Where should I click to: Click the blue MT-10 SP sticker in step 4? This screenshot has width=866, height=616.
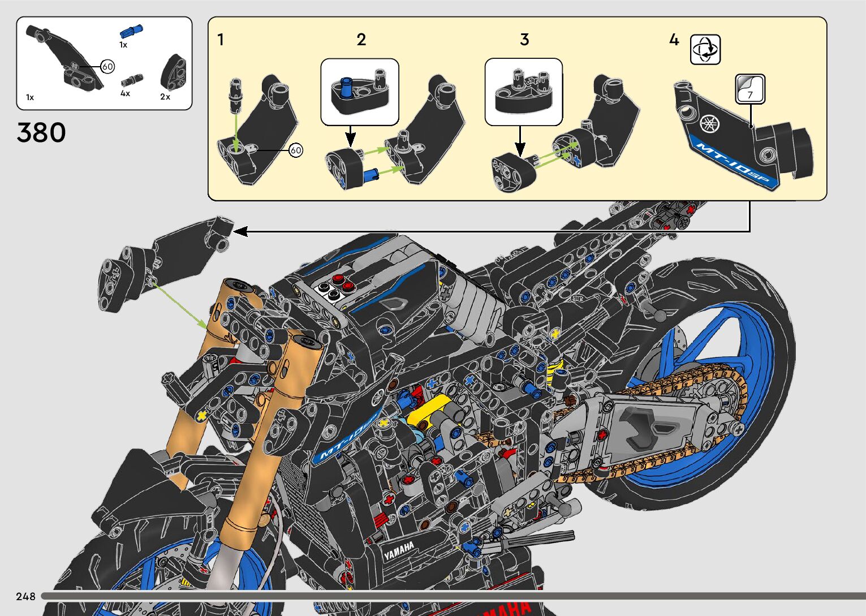[x=733, y=164]
